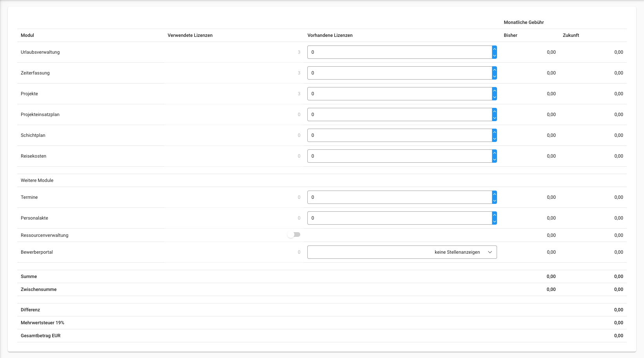Increase Urlaubsverwaltung licenses with up arrow
This screenshot has width=644, height=358.
[x=494, y=49]
